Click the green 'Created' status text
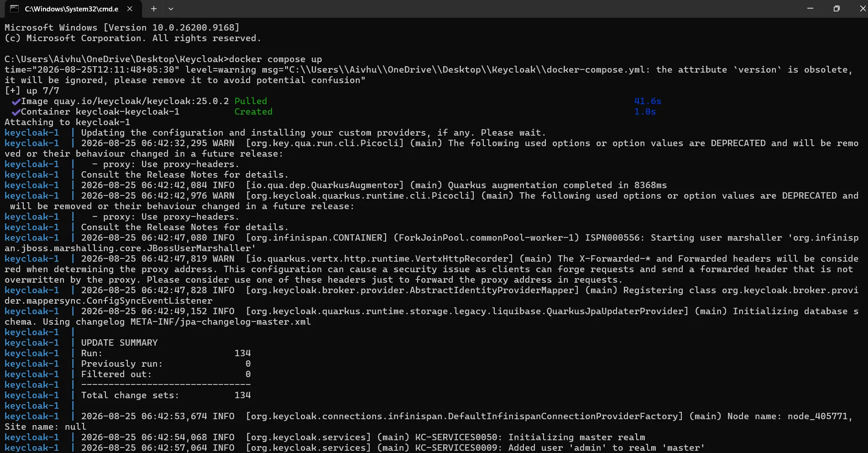The image size is (868, 453). point(253,111)
